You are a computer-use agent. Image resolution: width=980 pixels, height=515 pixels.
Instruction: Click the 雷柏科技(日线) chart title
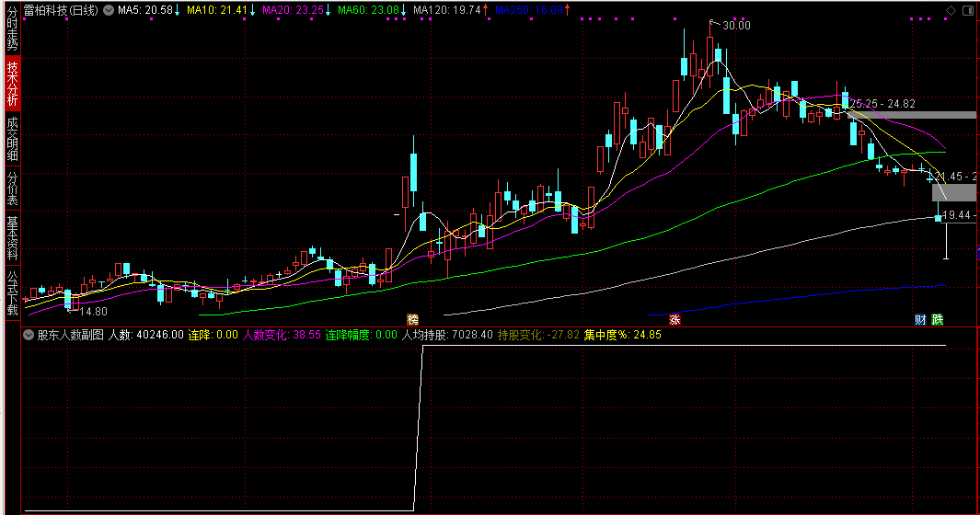[x=62, y=10]
